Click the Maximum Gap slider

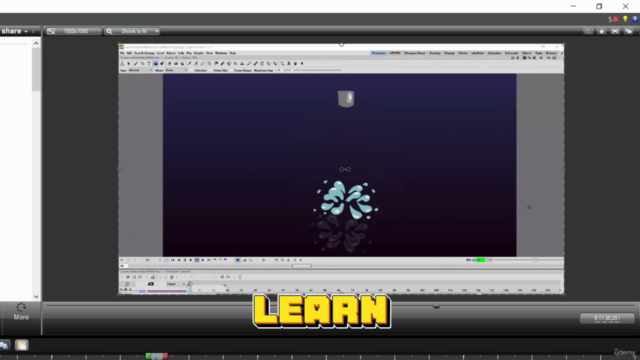tap(312, 70)
